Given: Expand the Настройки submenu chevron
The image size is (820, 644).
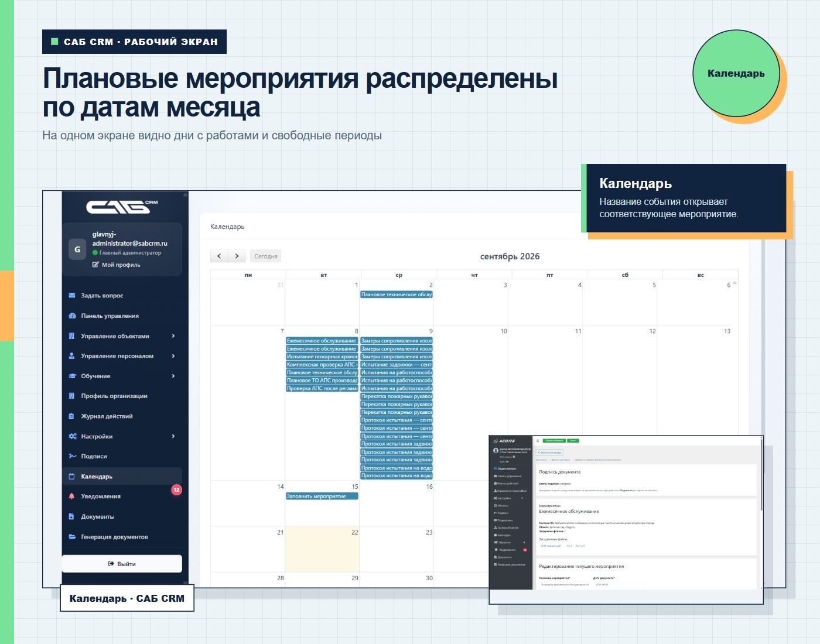Looking at the screenshot, I should [x=173, y=436].
